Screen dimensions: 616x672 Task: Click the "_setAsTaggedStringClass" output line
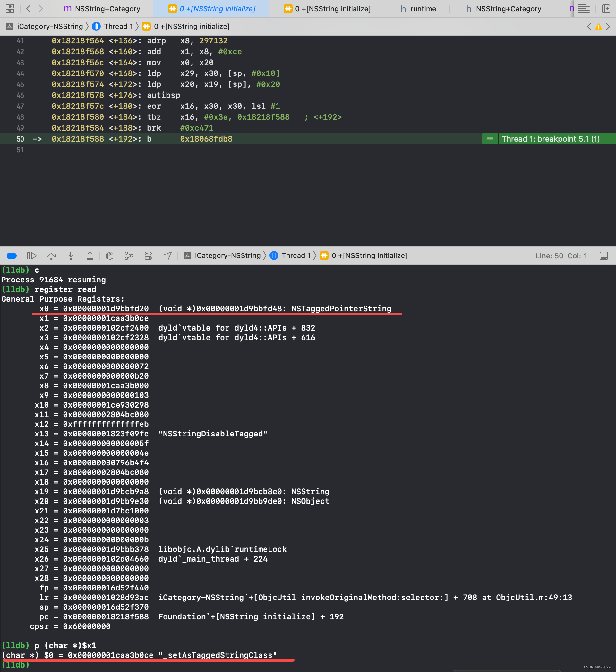point(139,655)
